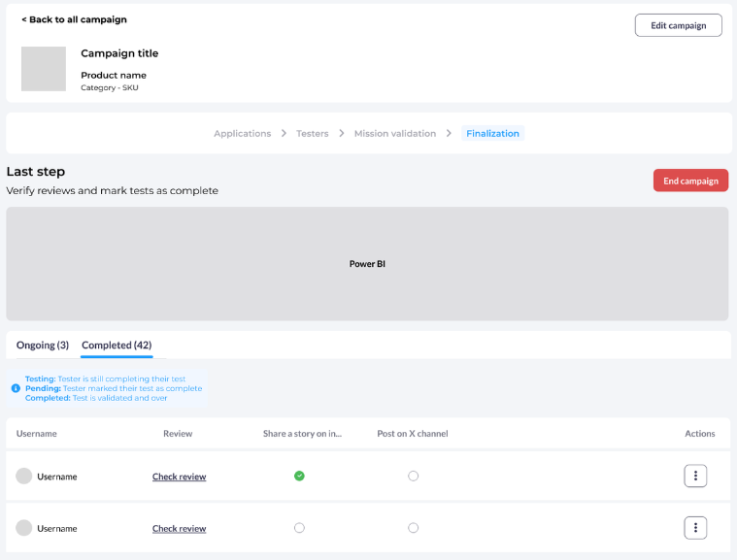The height and width of the screenshot is (560, 737).
Task: Click first row user avatar
Action: (x=24, y=477)
